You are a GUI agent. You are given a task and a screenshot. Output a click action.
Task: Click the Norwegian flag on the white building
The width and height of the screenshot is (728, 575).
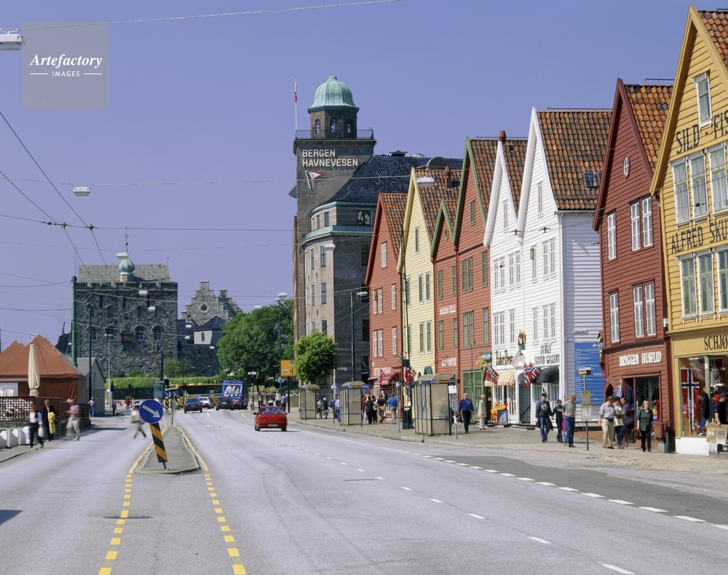click(x=531, y=373)
